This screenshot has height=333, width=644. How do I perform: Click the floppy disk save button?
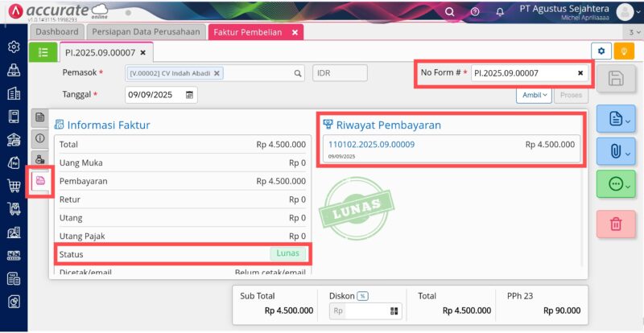tap(616, 78)
